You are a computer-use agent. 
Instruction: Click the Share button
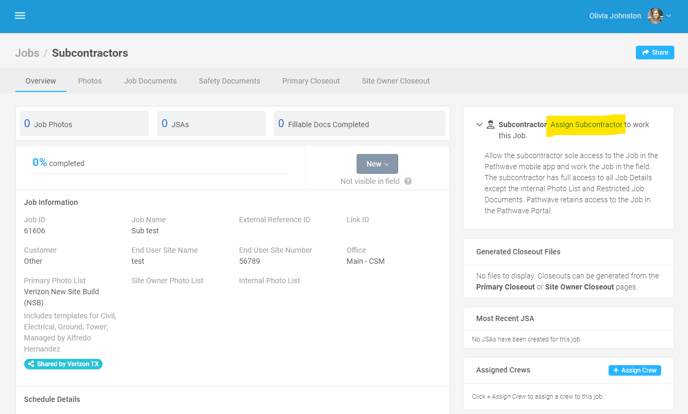coord(655,53)
